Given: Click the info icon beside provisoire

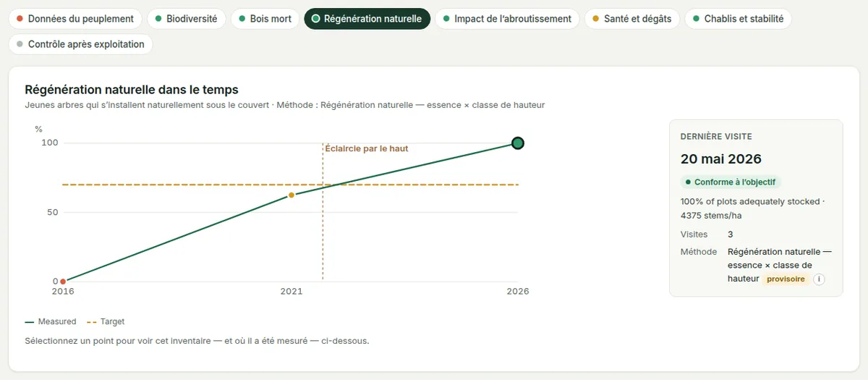Looking at the screenshot, I should tap(819, 279).
